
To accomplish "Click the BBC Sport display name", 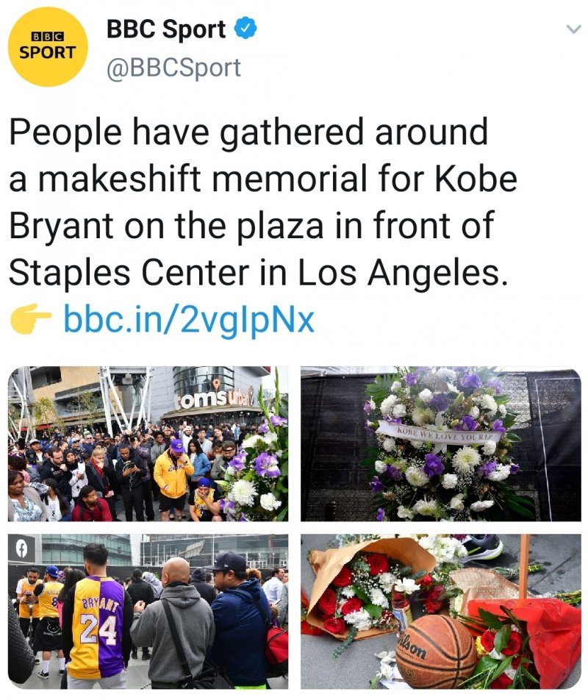I will [166, 29].
